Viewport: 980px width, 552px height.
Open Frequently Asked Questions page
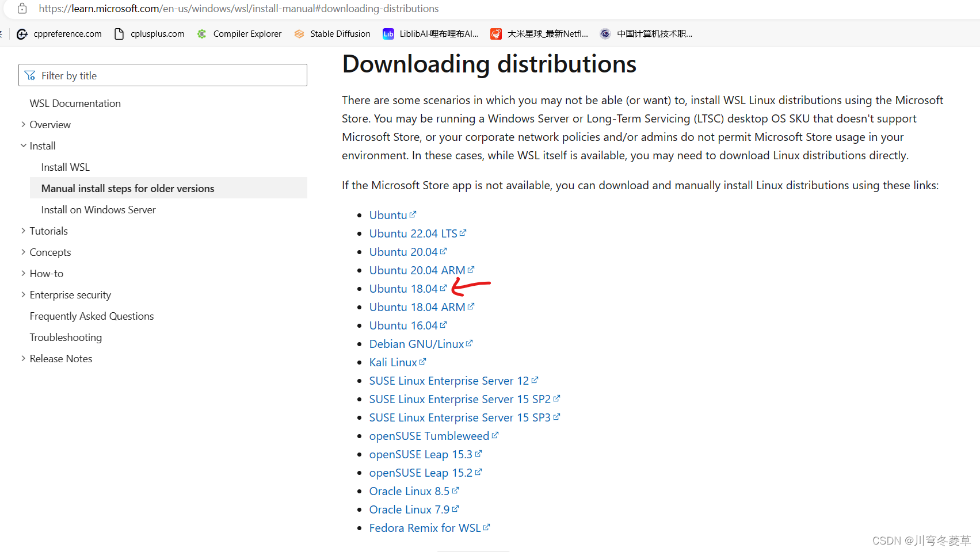pos(92,316)
